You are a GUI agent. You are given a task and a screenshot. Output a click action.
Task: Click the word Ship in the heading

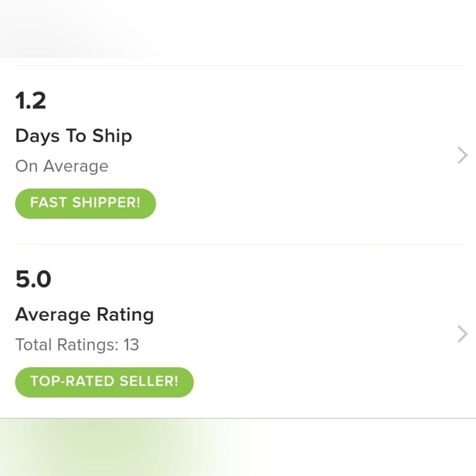click(x=112, y=137)
